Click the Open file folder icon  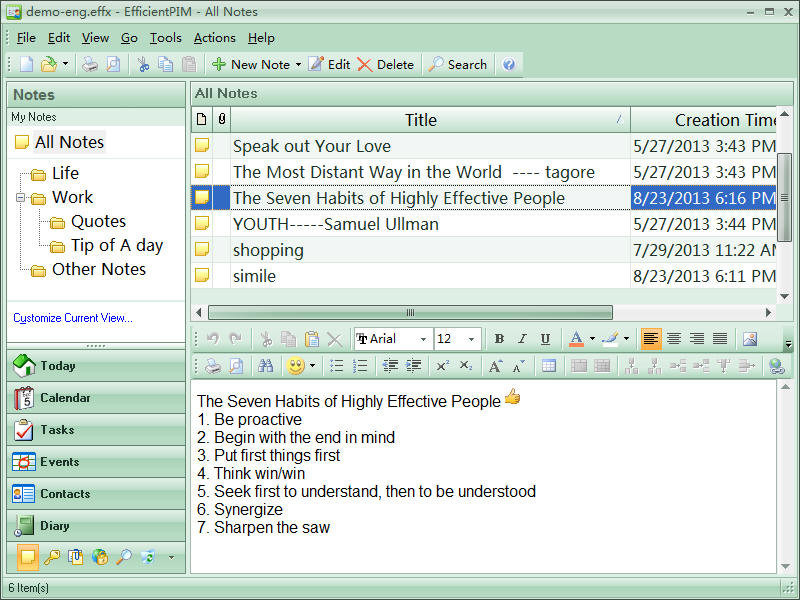(x=48, y=64)
